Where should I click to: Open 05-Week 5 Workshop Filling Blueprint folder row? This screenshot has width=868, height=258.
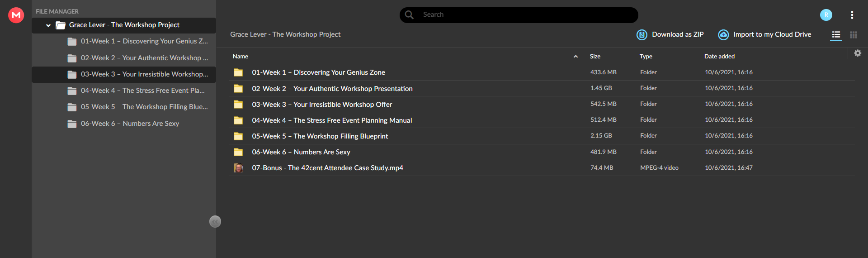coord(542,136)
